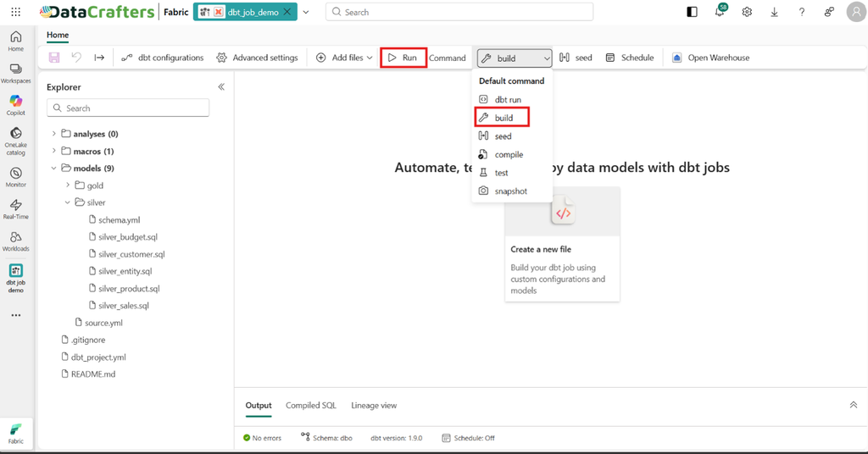Open silver_budget.sql file
The image size is (868, 454).
[x=123, y=236]
